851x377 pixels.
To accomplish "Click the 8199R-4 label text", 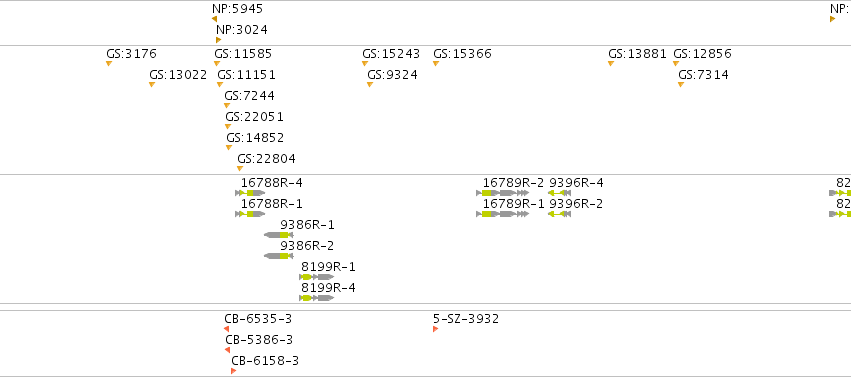I will tap(328, 287).
